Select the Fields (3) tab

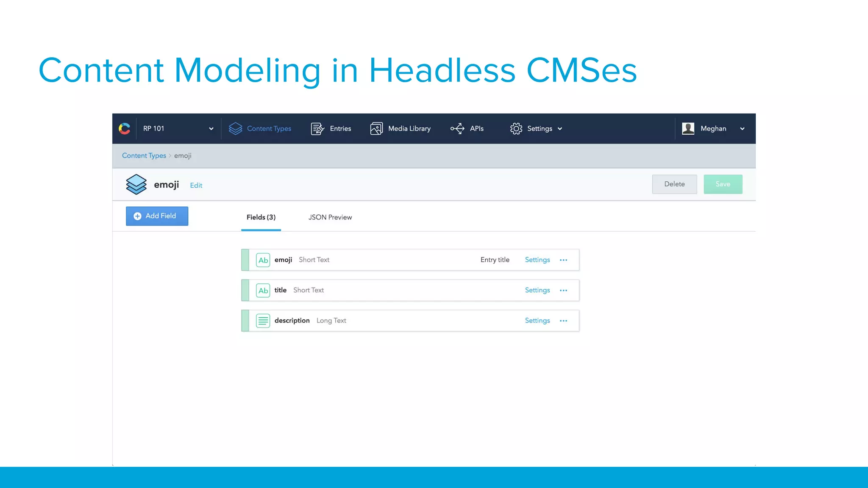[x=261, y=217]
